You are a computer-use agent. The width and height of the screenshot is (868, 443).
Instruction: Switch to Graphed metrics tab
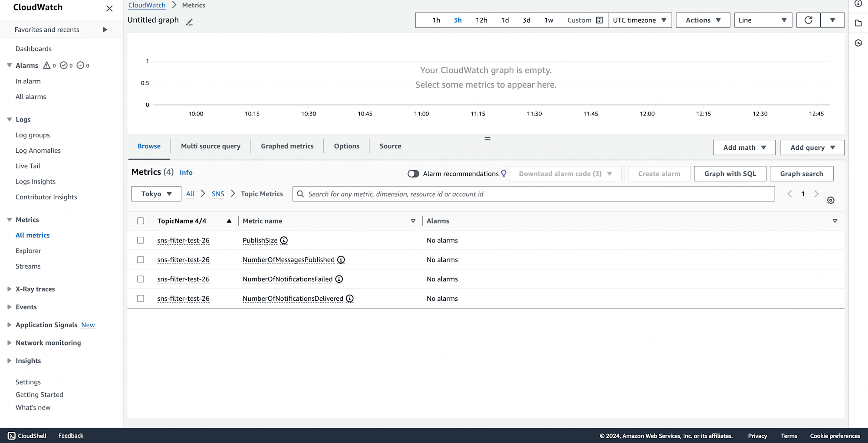pyautogui.click(x=287, y=146)
